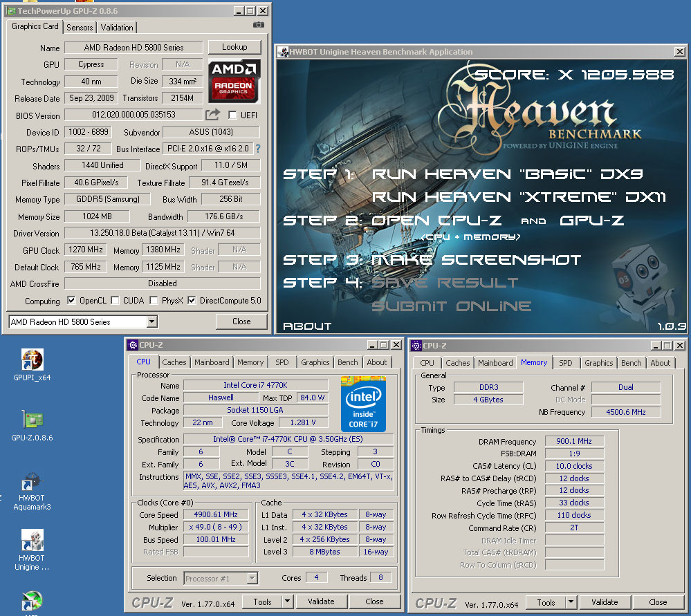Image resolution: width=691 pixels, height=616 pixels.
Task: Open the partially visible bottom desktop shortcut
Action: point(32,603)
